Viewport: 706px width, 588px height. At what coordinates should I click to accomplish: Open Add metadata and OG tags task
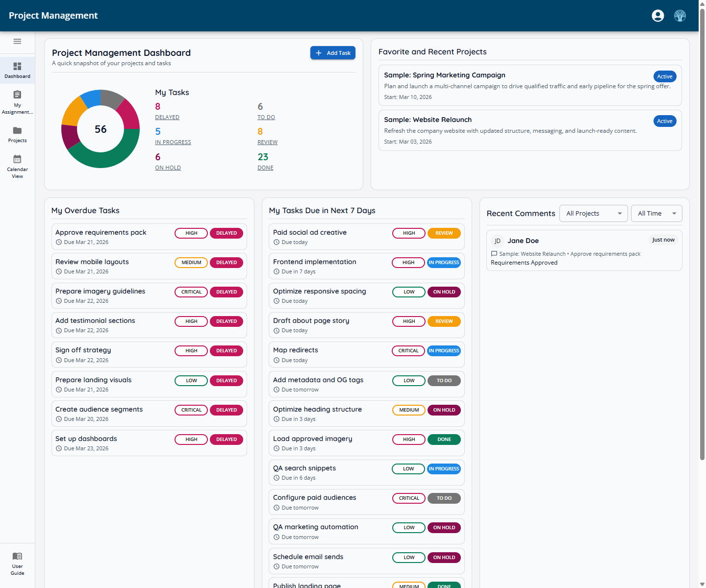pyautogui.click(x=367, y=384)
